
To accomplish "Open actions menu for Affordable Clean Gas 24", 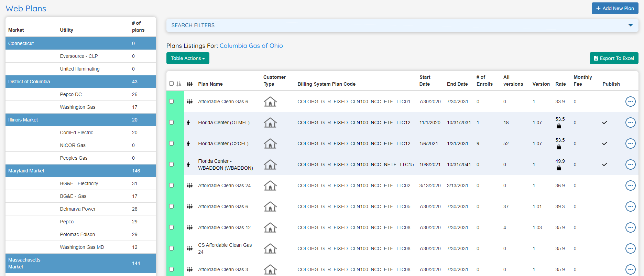I will point(630,185).
